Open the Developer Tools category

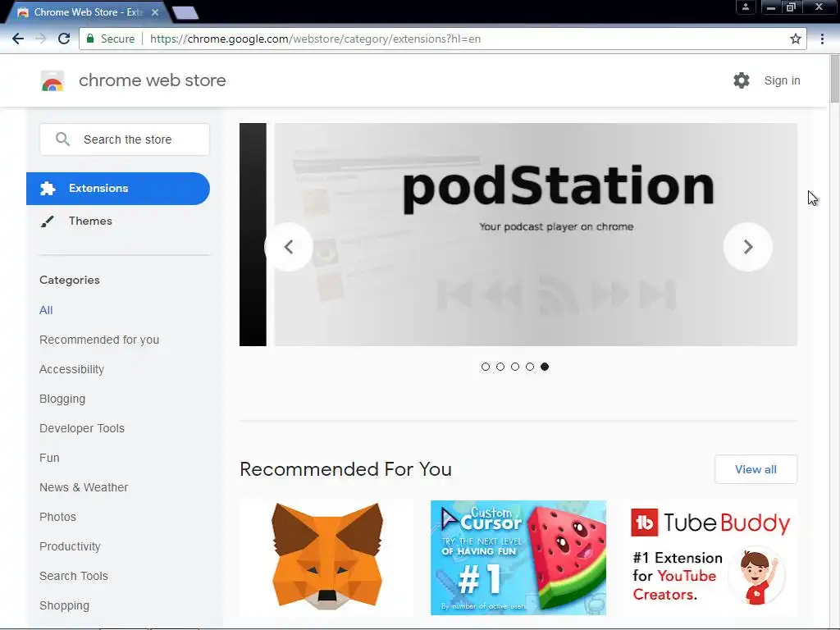[x=82, y=428]
